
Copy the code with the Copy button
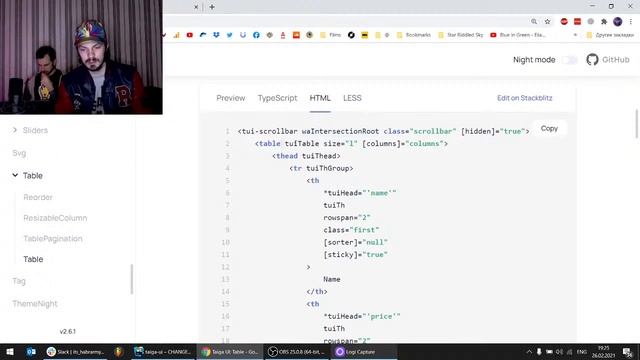[x=549, y=129]
